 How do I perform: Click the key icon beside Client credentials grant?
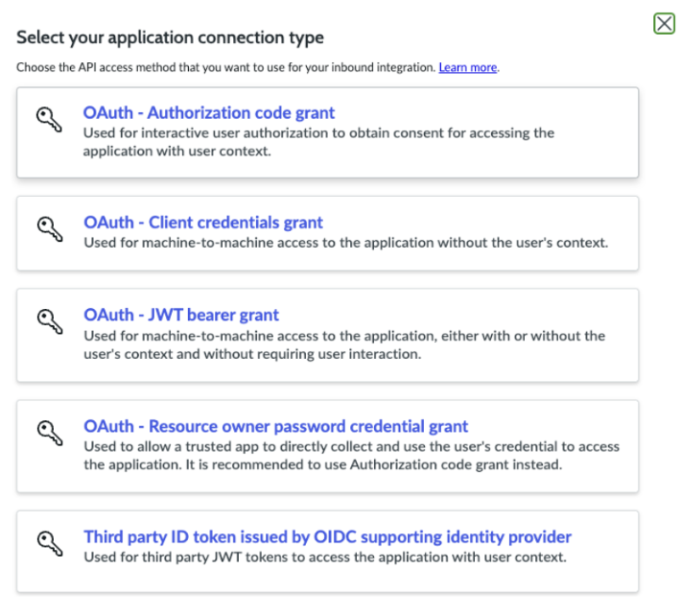coord(50,229)
